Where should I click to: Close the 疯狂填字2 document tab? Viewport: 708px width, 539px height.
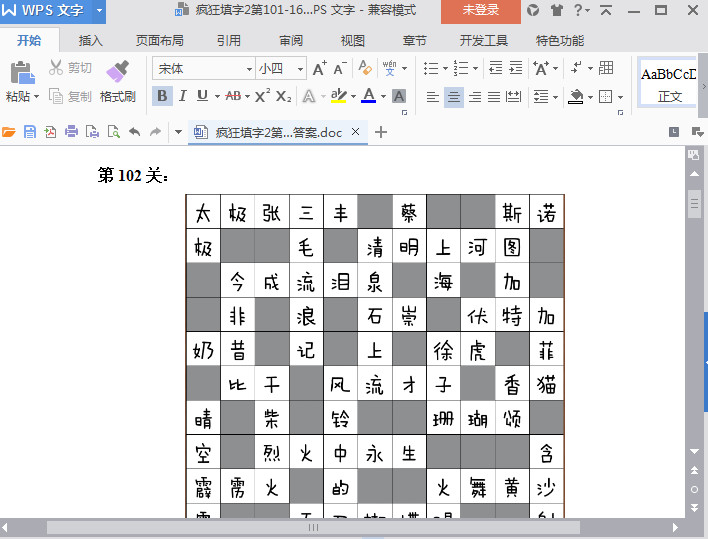(355, 131)
